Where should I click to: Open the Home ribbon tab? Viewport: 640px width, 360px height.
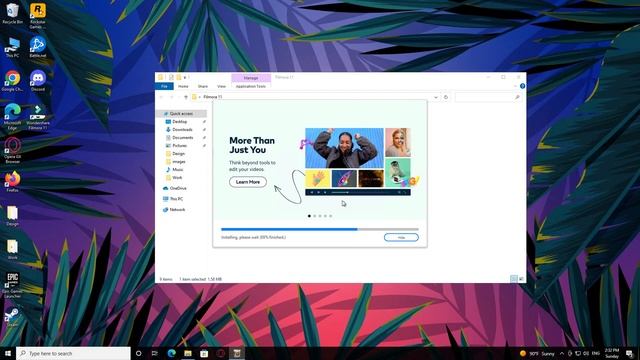click(x=183, y=86)
